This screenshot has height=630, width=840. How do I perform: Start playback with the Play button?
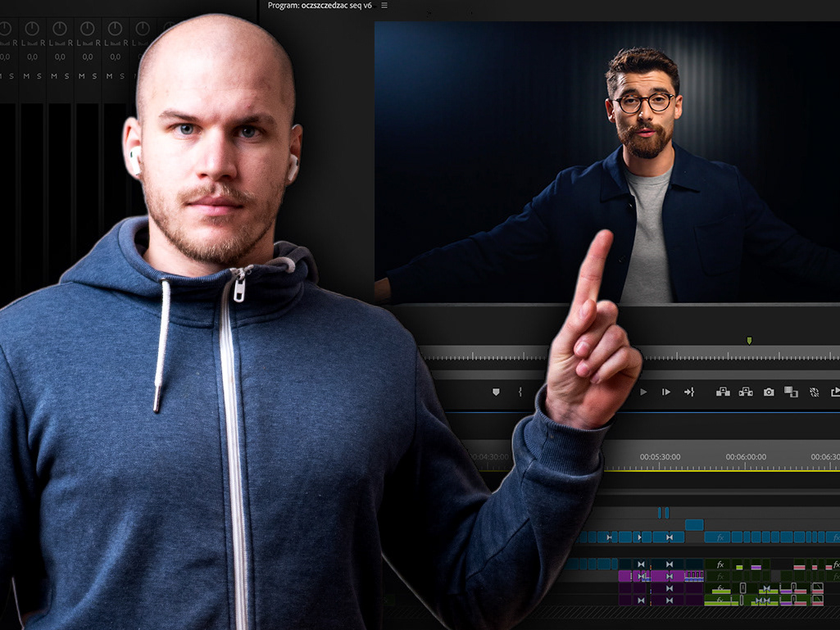[643, 392]
